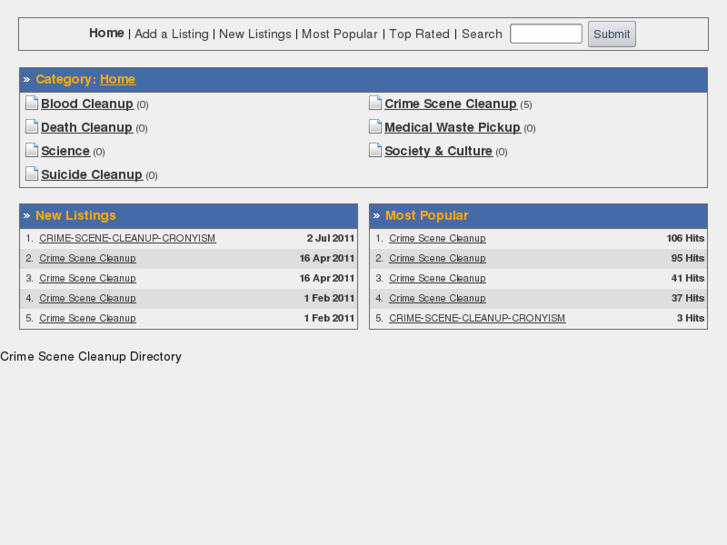Open new listing number 5 dated 1 Feb 2011
The image size is (727, 545).
click(88, 318)
